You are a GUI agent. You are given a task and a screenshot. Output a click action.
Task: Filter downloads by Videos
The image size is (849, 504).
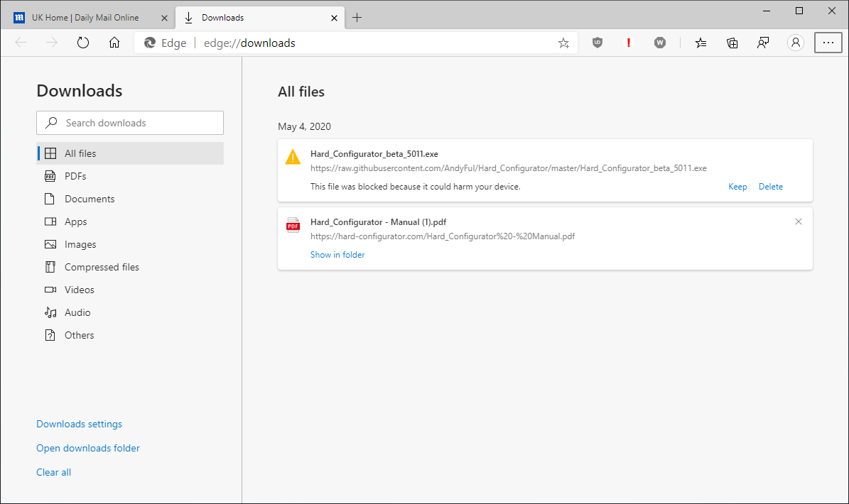tap(79, 290)
